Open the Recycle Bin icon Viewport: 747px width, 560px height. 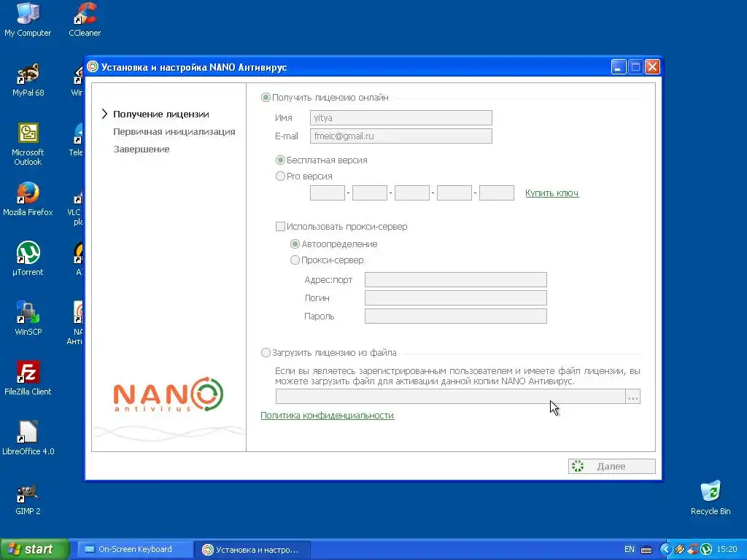(x=711, y=497)
